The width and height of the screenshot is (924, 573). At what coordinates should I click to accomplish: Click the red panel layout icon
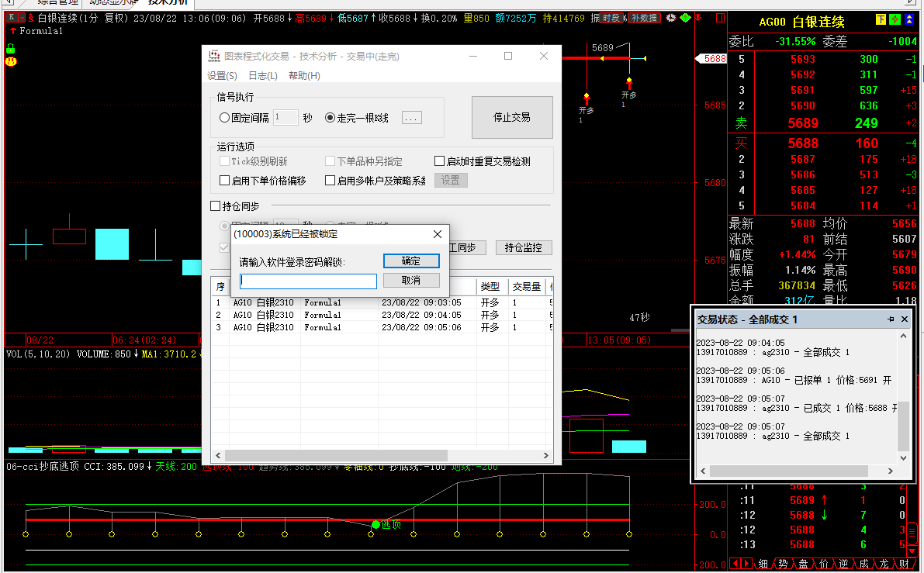(720, 18)
